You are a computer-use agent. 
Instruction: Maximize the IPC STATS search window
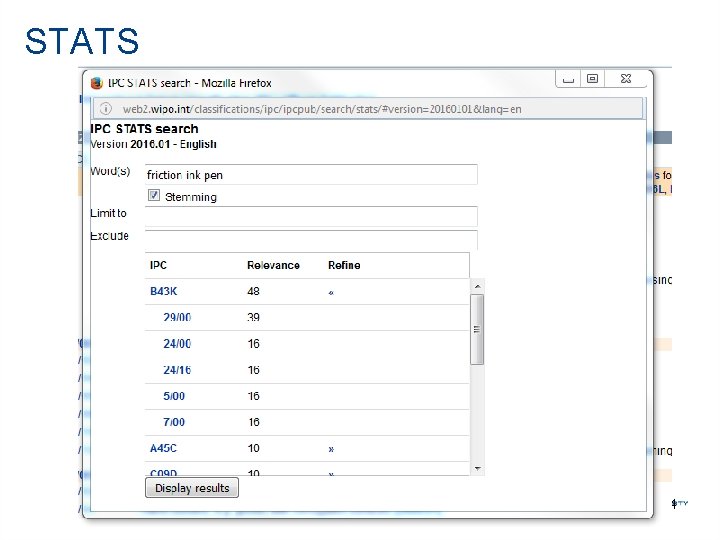(x=593, y=79)
